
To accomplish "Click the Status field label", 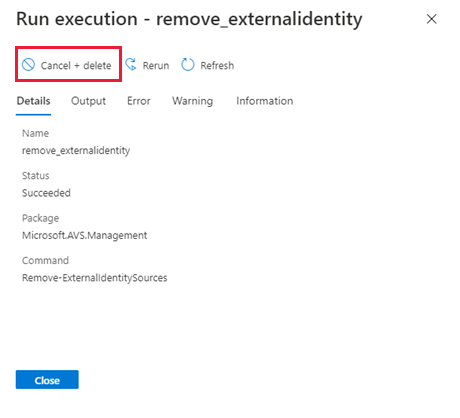I will point(36,176).
